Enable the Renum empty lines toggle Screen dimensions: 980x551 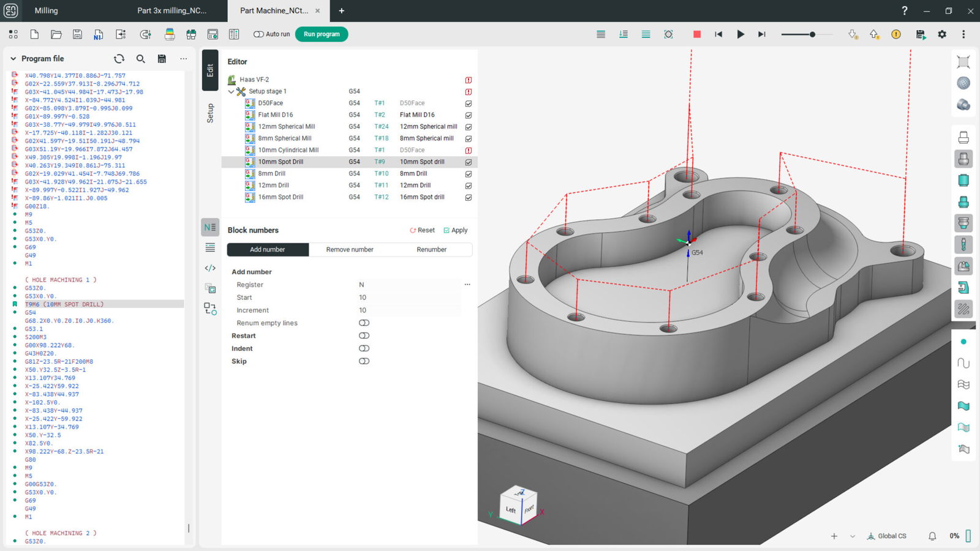pyautogui.click(x=364, y=323)
